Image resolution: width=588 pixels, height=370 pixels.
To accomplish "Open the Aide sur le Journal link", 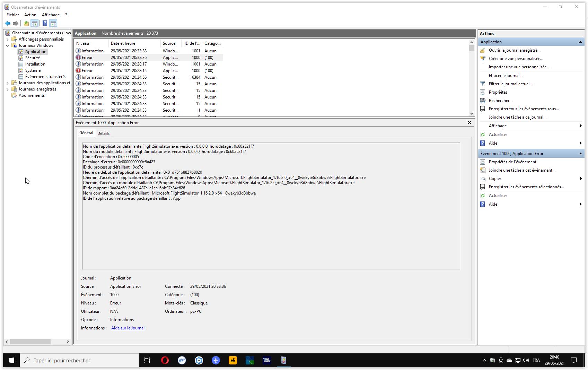I will click(128, 328).
